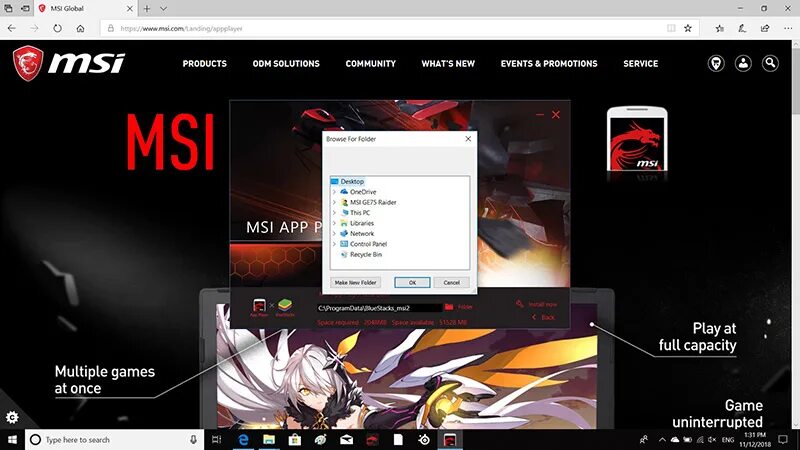
Task: Open the favorites hub icon
Action: tap(719, 29)
